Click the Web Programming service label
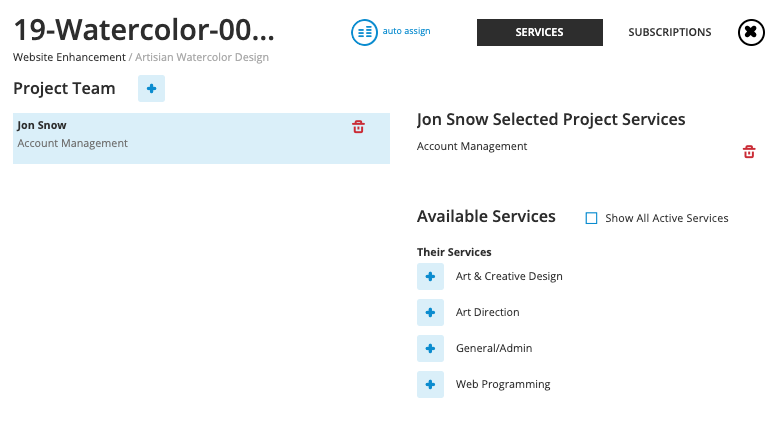The width and height of the screenshot is (777, 428). 502,384
